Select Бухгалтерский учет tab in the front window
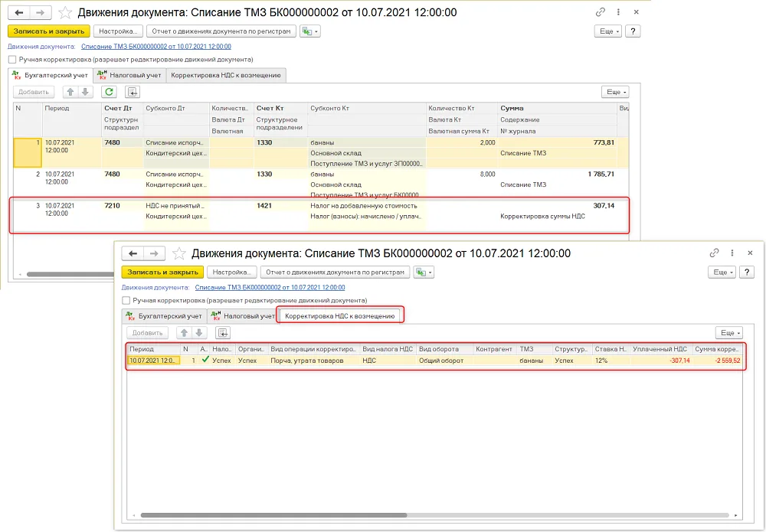The width and height of the screenshot is (766, 532). tap(164, 316)
